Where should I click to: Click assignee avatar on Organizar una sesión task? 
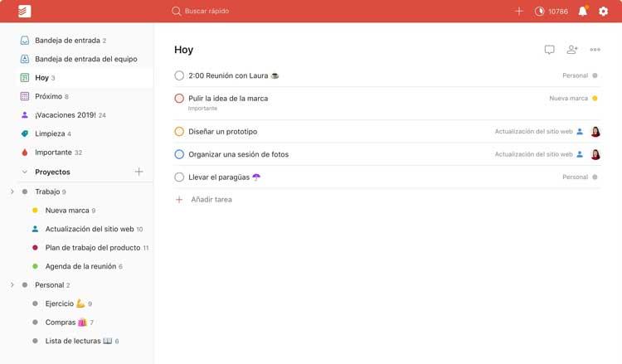[x=595, y=154]
